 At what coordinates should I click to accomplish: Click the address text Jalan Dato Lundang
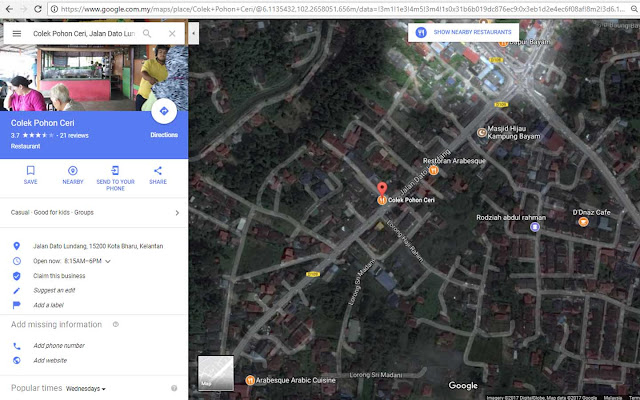pyautogui.click(x=98, y=246)
